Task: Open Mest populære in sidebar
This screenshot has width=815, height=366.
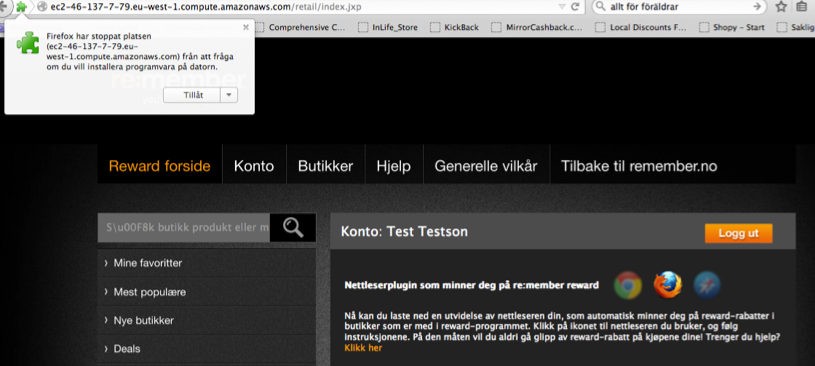Action: tap(206, 292)
